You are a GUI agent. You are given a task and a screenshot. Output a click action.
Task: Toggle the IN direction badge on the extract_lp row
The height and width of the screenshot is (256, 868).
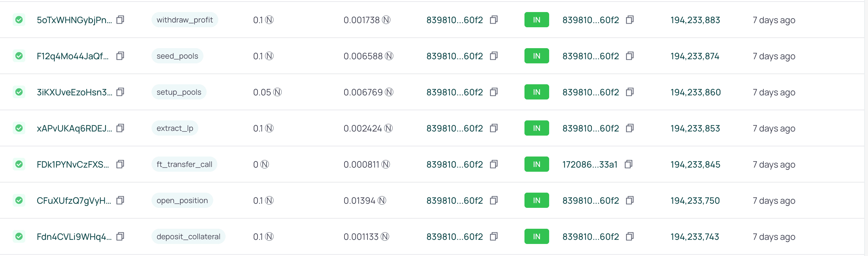[x=536, y=128]
